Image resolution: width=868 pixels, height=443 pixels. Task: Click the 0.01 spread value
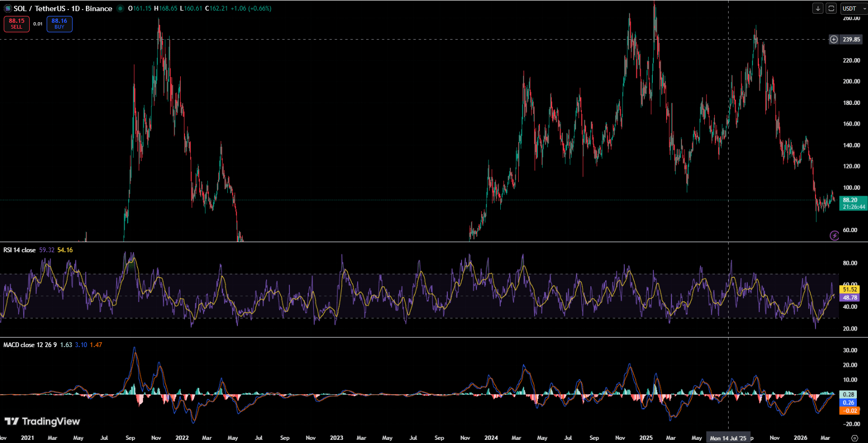click(x=38, y=24)
